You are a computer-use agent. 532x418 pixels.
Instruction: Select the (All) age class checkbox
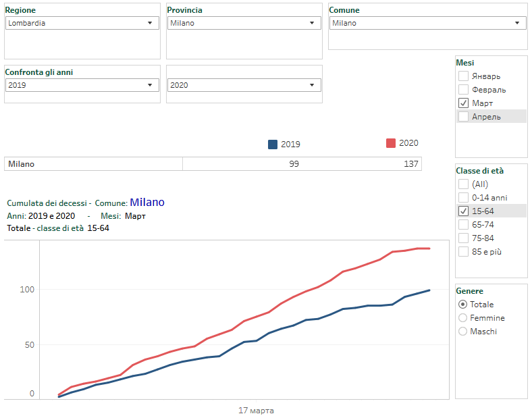point(463,184)
